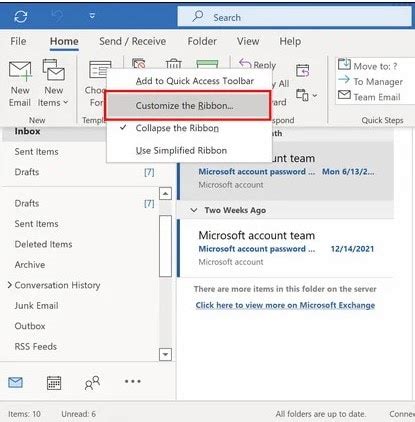This screenshot has width=415, height=422.
Task: Open the New Items dropdown
Action: tap(53, 84)
